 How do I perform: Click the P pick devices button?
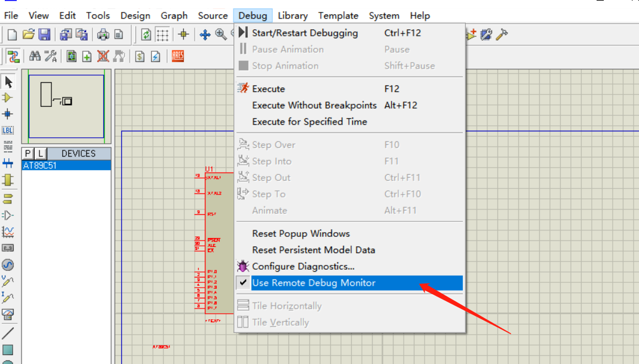[27, 153]
